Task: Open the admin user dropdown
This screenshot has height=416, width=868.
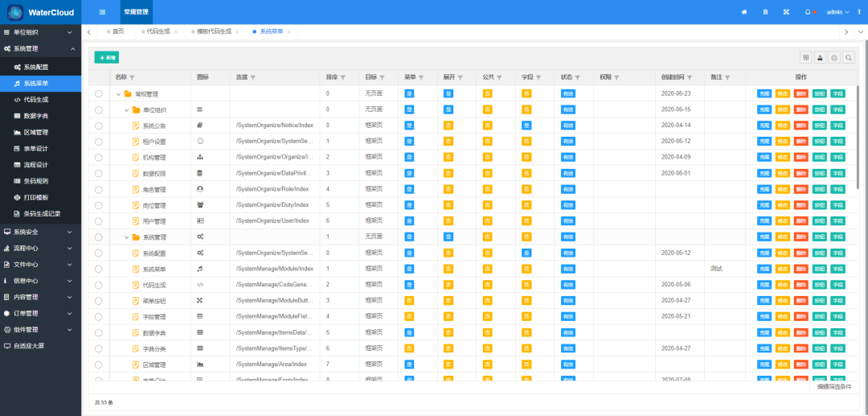Action: click(x=837, y=12)
